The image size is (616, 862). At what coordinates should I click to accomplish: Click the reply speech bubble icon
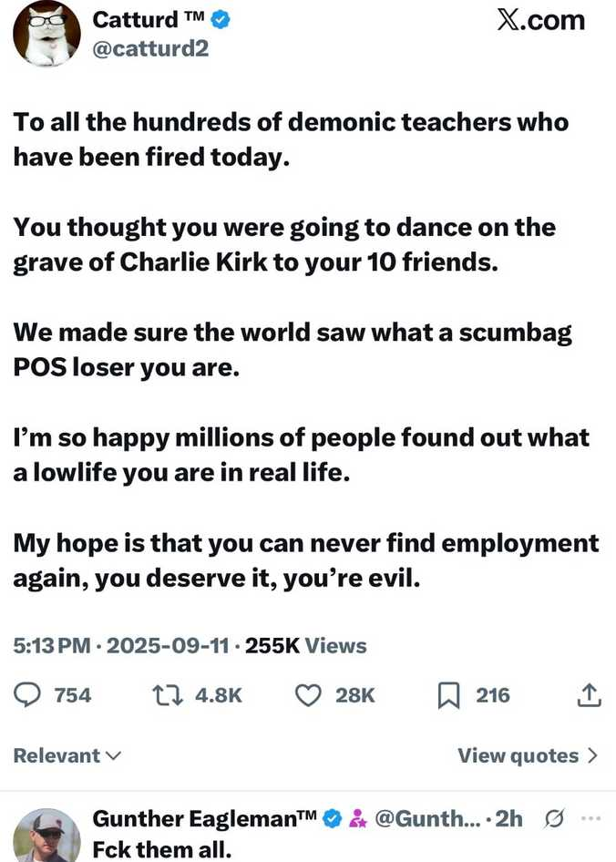point(30,695)
